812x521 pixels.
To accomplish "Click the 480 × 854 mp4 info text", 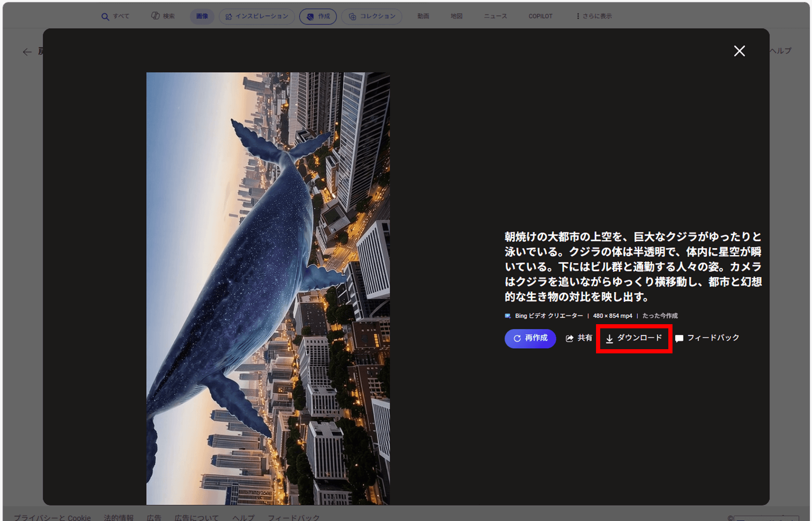I will point(612,316).
